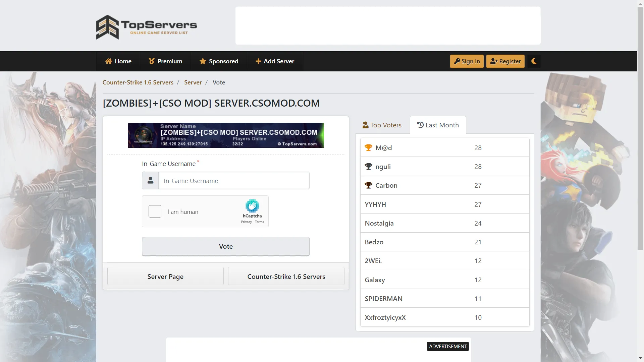Click M@d's vote count 28
The width and height of the screenshot is (644, 362).
(x=478, y=148)
